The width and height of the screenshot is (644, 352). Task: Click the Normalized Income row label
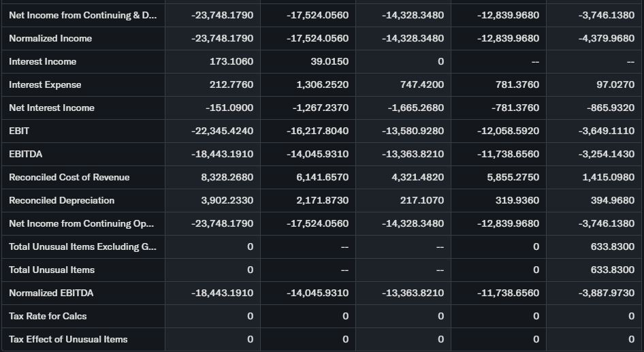(50, 39)
